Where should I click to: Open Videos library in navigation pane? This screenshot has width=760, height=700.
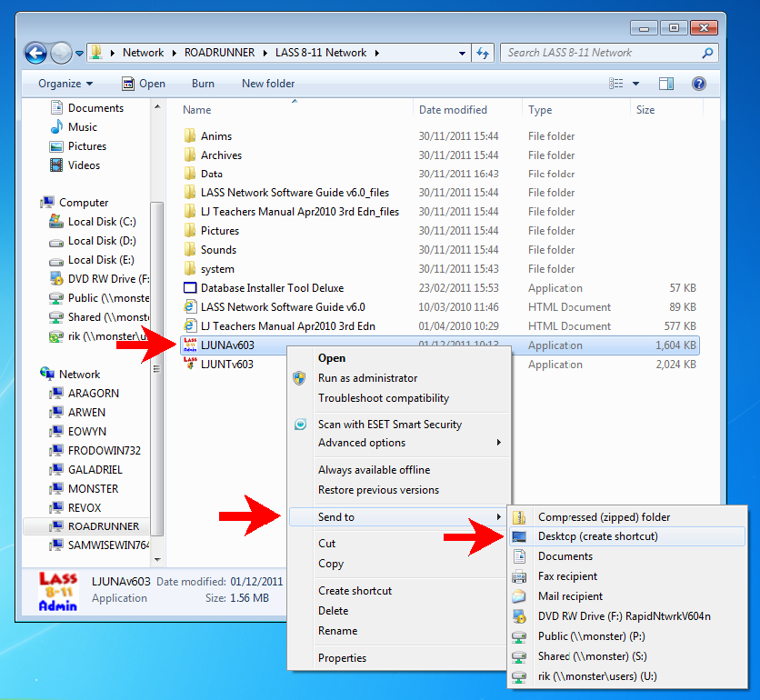84,165
